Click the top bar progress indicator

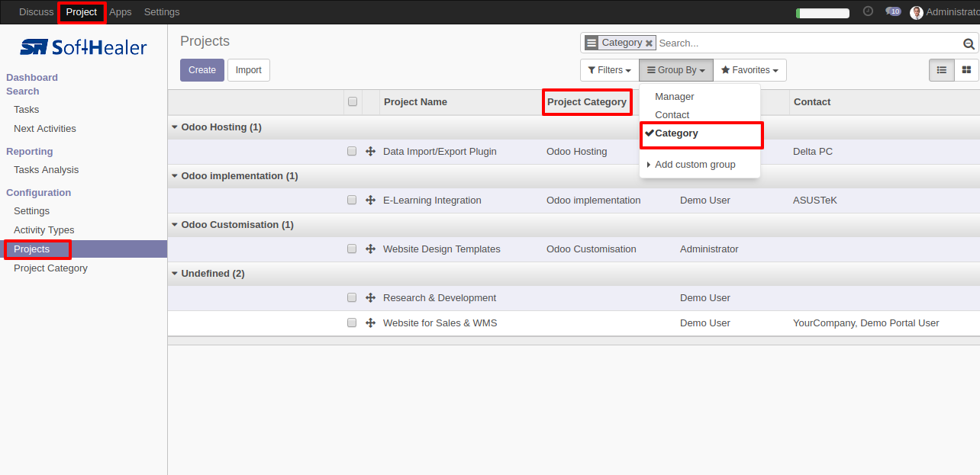(823, 13)
